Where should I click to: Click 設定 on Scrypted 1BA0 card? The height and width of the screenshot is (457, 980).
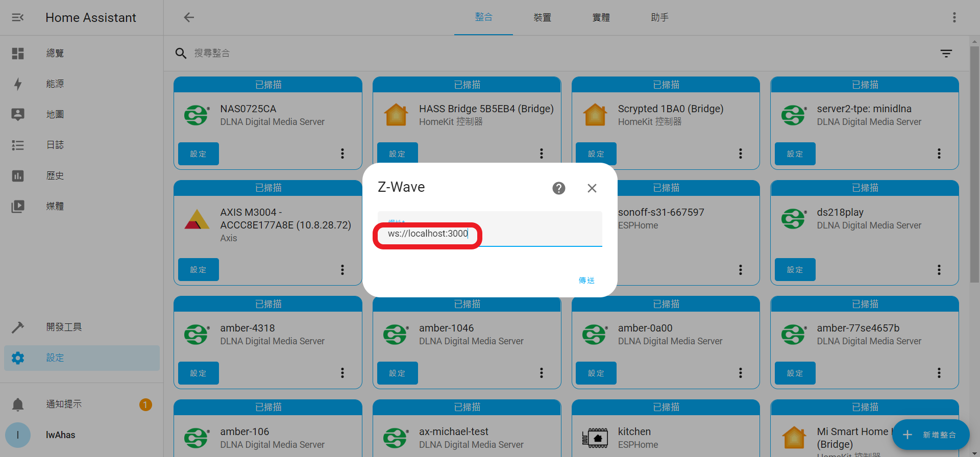point(596,153)
